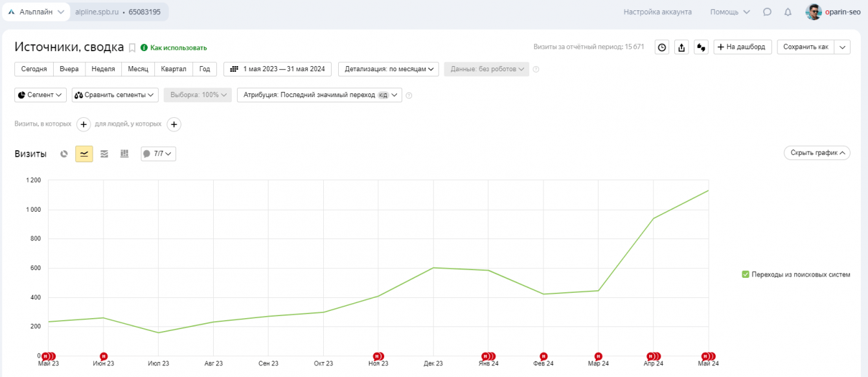Open the Сегмент dropdown
Screen dimensions: 868x377
tap(40, 95)
